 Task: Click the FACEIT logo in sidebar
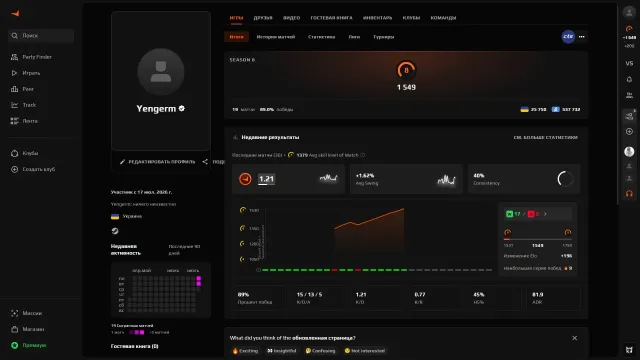(x=16, y=13)
